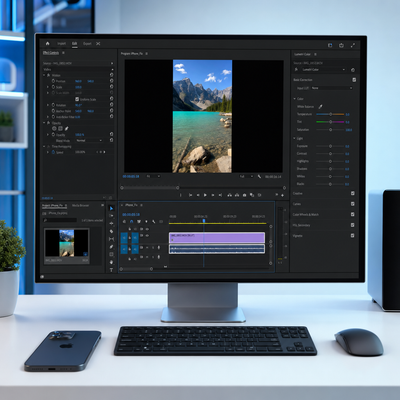
Task: Open the Blend Mode dropdown
Action: pyautogui.click(x=89, y=141)
